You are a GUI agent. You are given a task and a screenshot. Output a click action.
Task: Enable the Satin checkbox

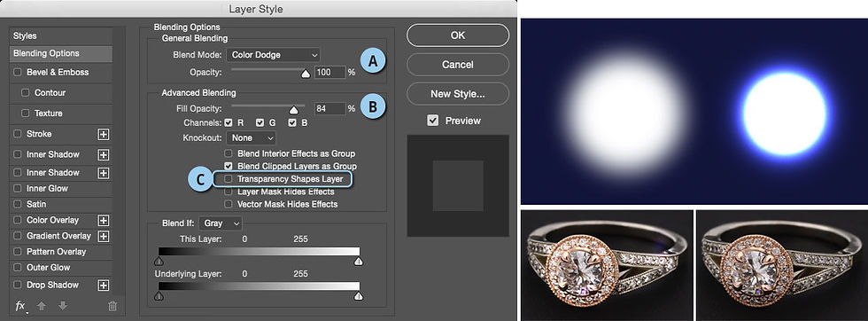coord(17,204)
